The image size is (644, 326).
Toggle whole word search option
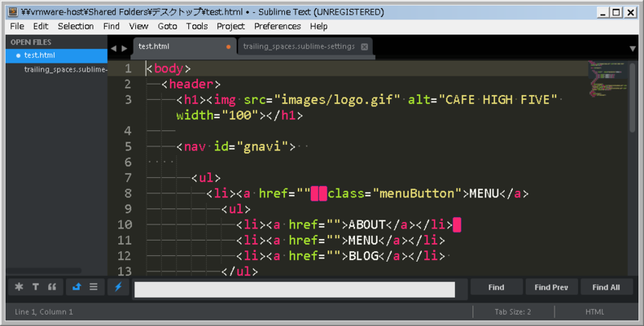(x=52, y=287)
